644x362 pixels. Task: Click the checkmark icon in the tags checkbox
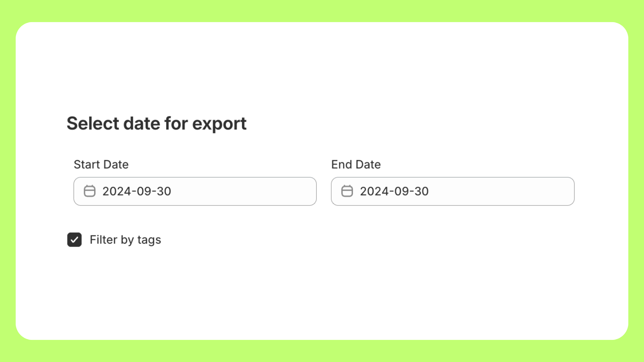(x=74, y=240)
